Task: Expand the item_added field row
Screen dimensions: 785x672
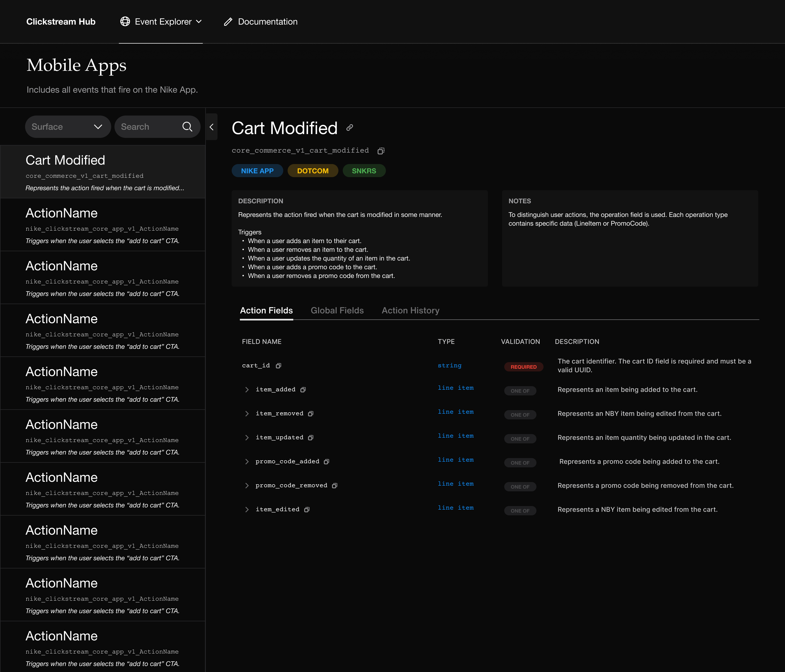Action: click(247, 389)
